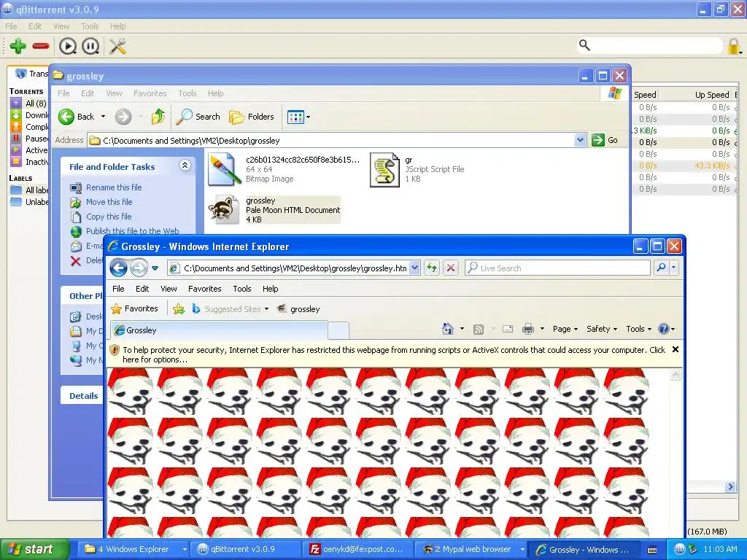Click the Internet Explorer Forward button
The width and height of the screenshot is (747, 560).
[x=139, y=268]
